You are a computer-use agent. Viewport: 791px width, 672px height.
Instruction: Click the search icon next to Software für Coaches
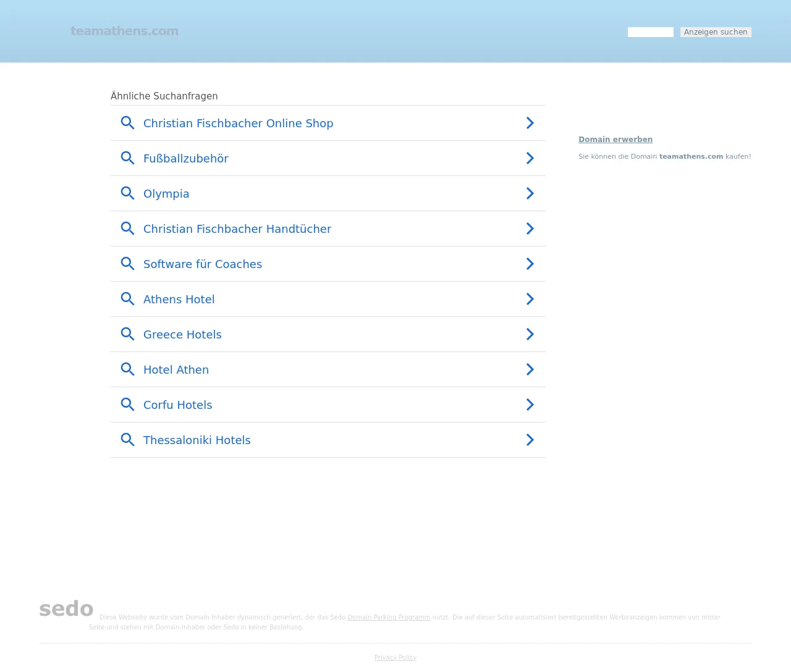pos(127,264)
